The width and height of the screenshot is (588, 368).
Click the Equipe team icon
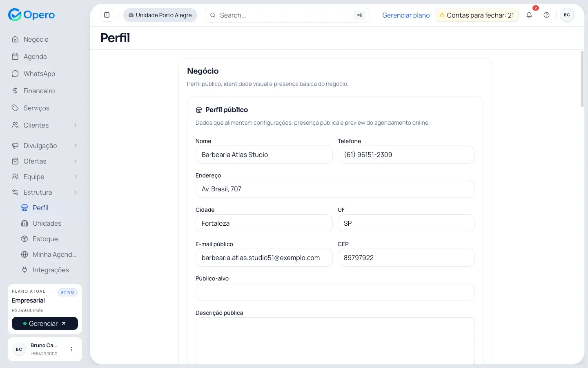point(15,177)
